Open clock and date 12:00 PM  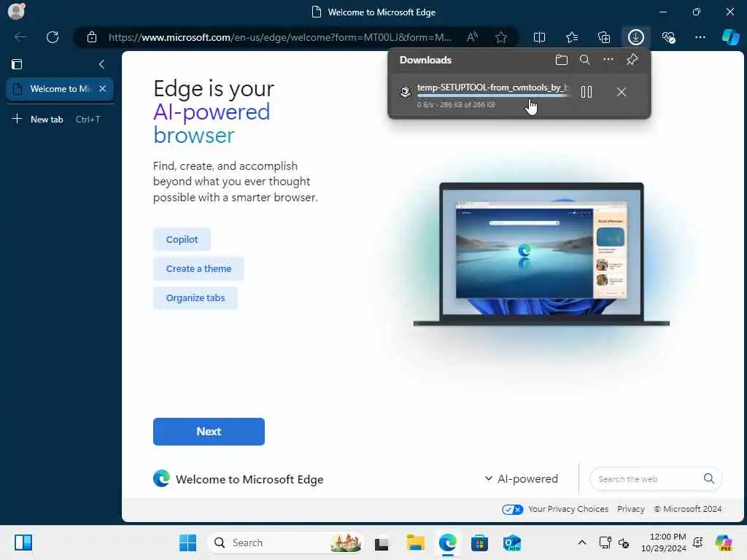pyautogui.click(x=664, y=542)
